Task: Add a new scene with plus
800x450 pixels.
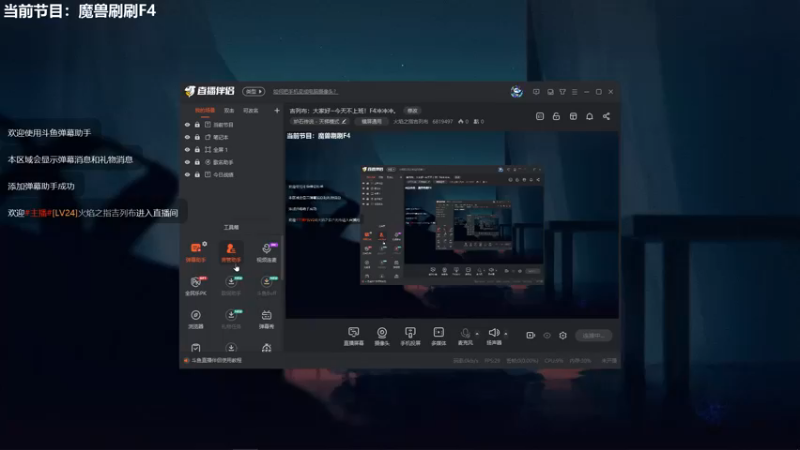Action: coord(277,110)
